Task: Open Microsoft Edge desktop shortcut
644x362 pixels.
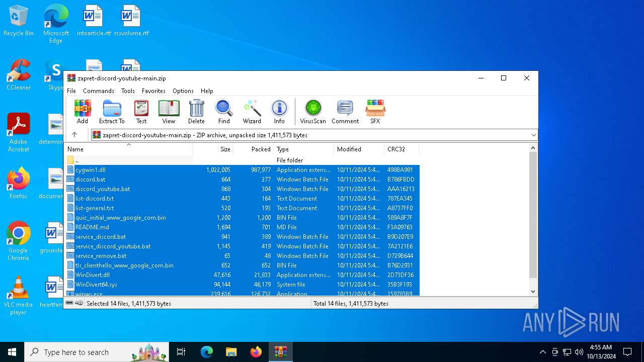Action: pos(56,24)
